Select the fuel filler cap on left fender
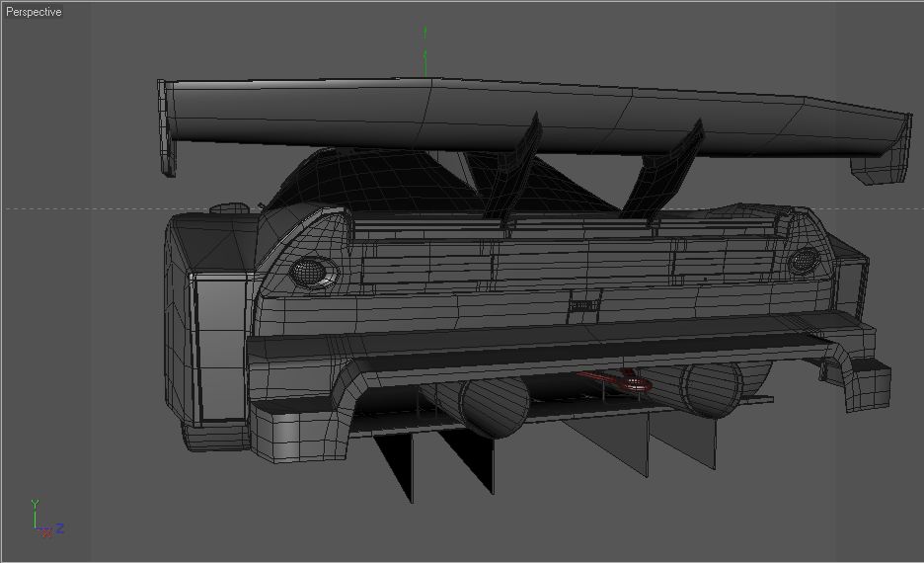924x563 pixels. pyautogui.click(x=229, y=208)
